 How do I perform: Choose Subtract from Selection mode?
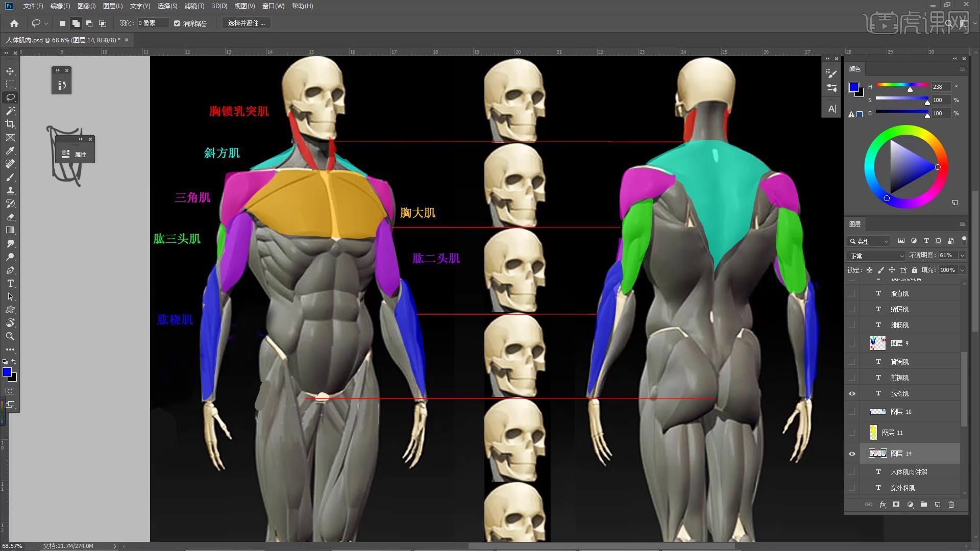[89, 23]
